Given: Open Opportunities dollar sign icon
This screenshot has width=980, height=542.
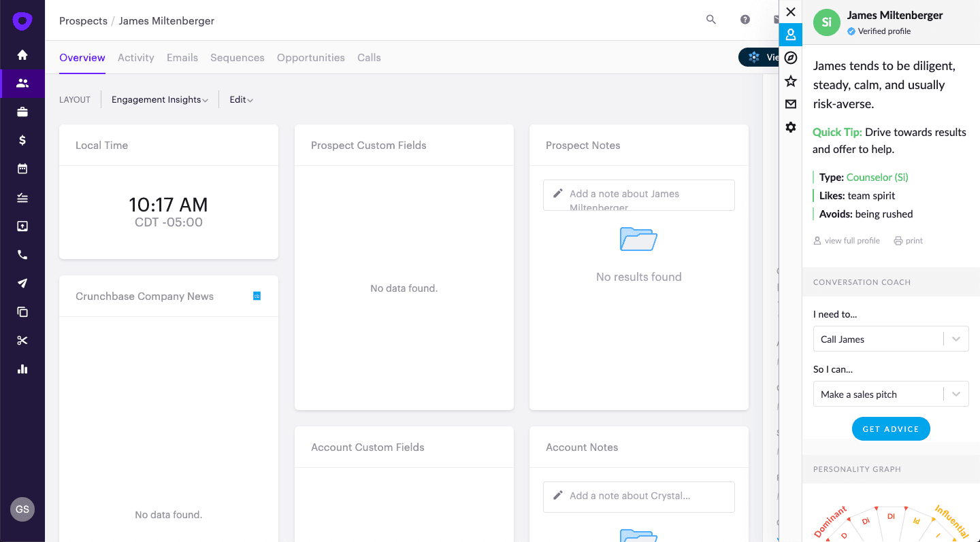Looking at the screenshot, I should coord(22,140).
